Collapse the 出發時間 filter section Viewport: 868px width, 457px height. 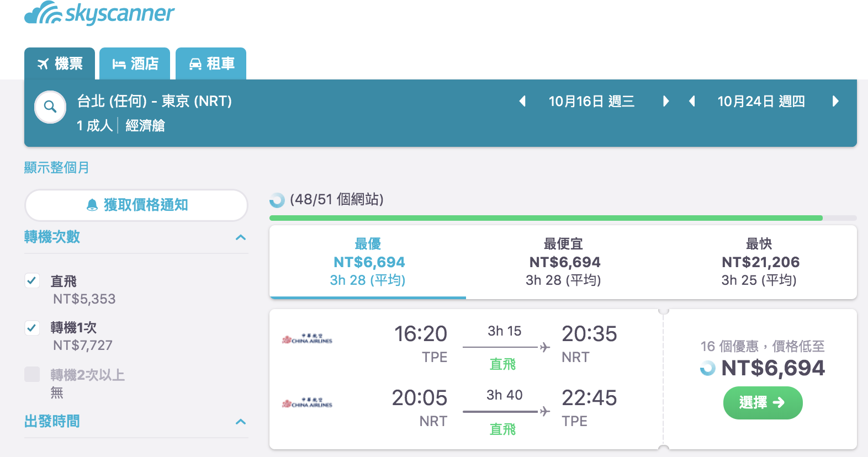[x=241, y=422]
